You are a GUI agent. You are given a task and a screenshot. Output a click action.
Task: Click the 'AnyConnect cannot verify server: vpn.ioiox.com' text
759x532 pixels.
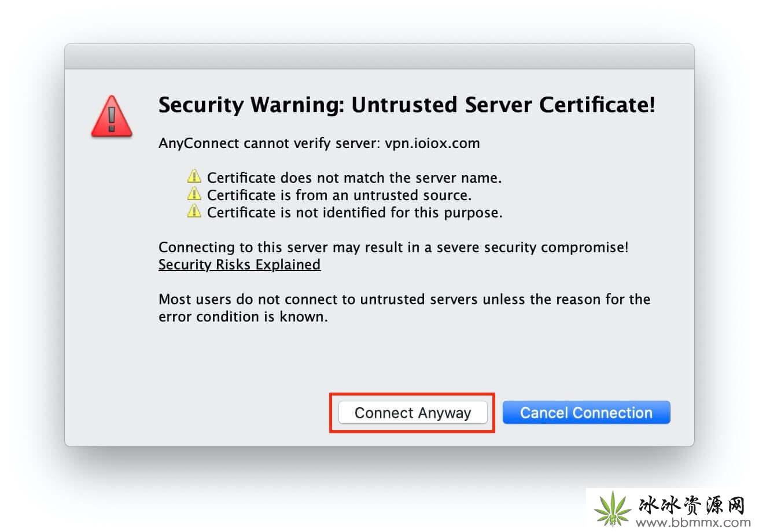(319, 143)
